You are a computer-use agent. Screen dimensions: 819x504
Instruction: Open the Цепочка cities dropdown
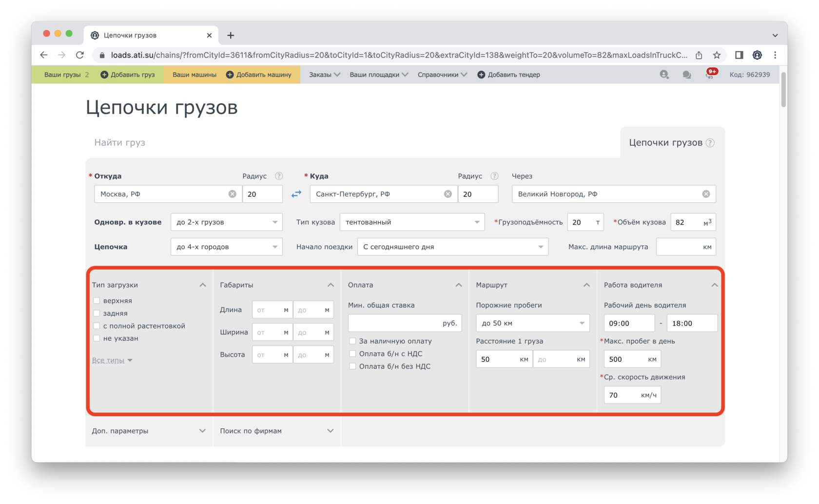(x=227, y=247)
